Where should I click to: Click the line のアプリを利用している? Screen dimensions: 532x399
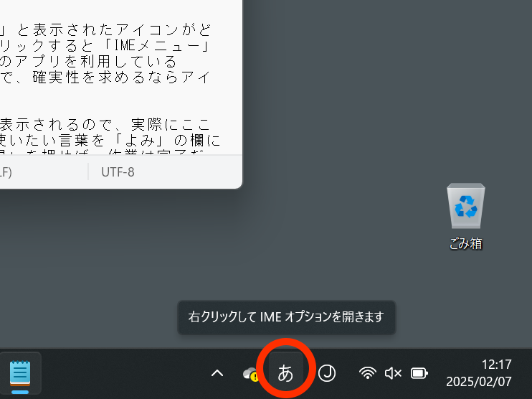tap(88, 62)
